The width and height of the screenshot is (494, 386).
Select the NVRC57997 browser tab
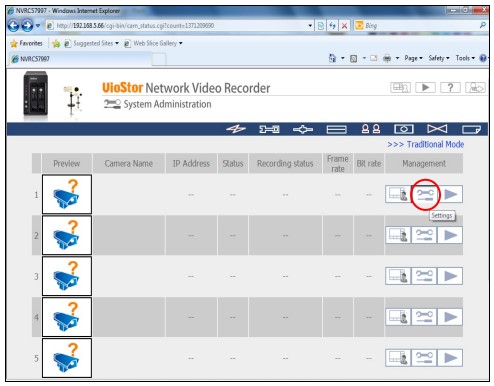(80, 59)
